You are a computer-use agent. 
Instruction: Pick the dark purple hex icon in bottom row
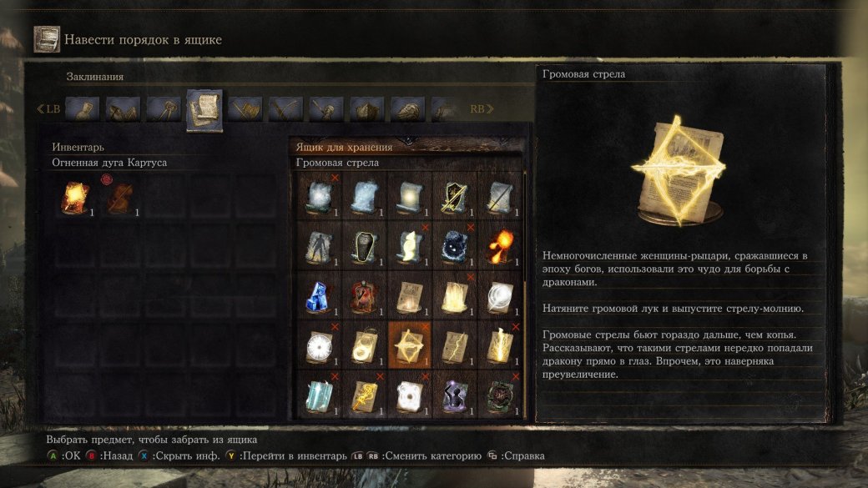tap(455, 395)
